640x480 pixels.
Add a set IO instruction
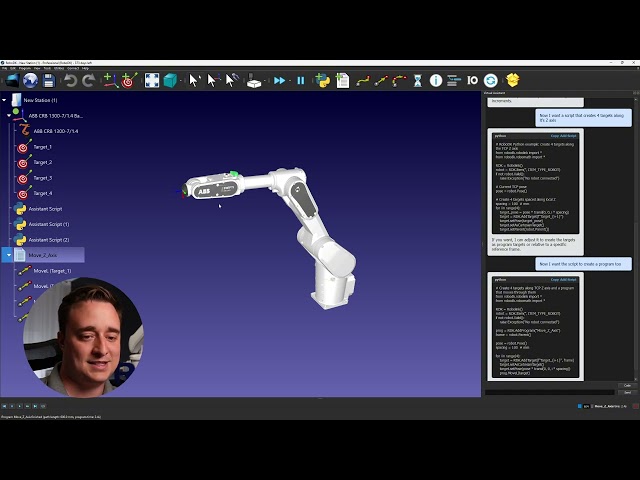tap(472, 80)
